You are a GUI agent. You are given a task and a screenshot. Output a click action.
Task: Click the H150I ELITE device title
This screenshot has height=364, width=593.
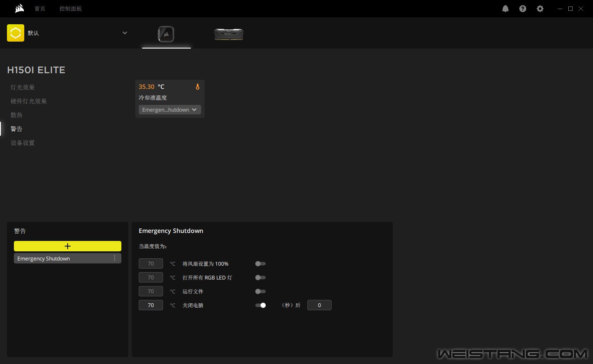(36, 70)
